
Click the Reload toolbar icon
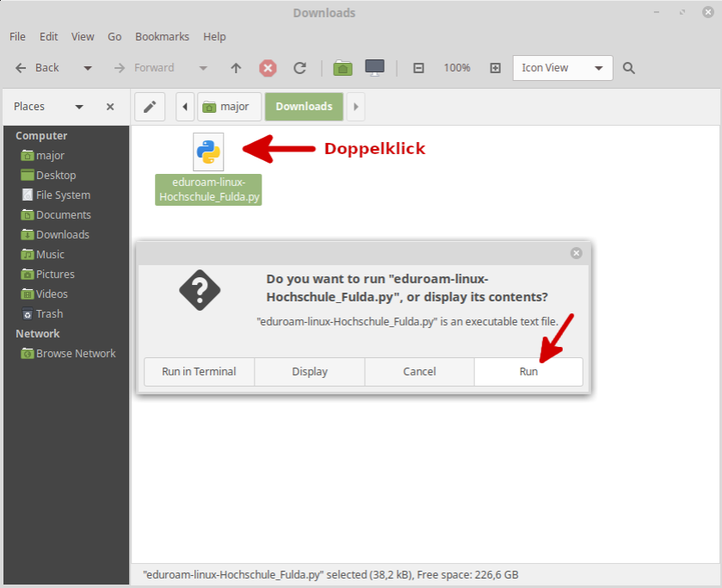299,68
